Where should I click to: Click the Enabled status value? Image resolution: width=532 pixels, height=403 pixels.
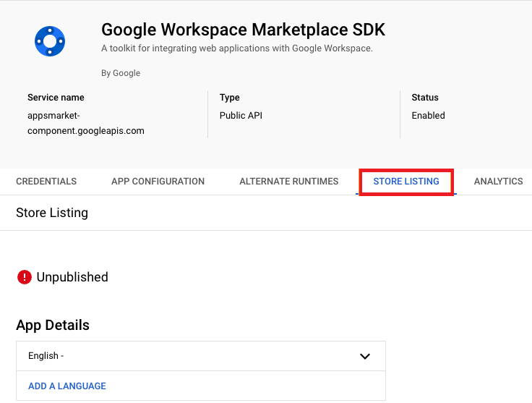tap(428, 116)
